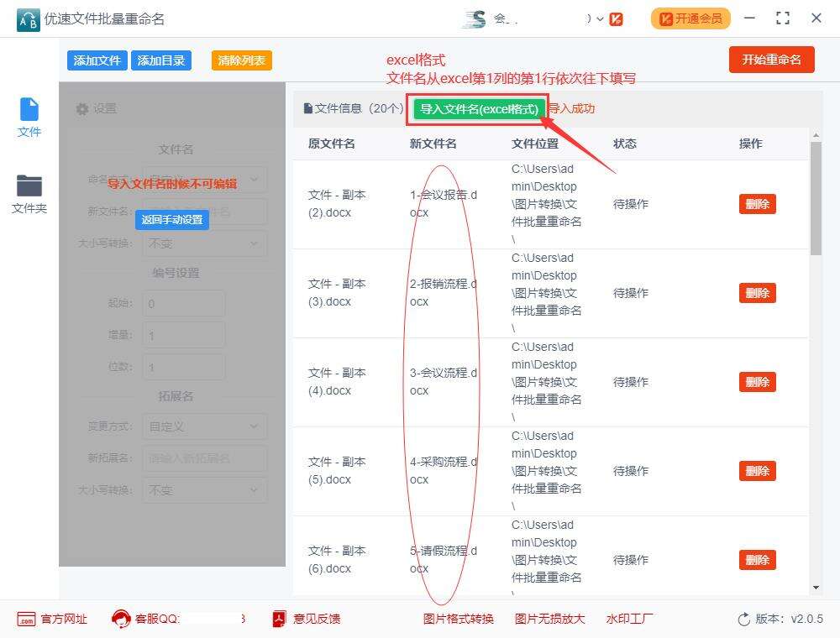Open the 意见反馈 link
The image size is (840, 638).
click(x=317, y=619)
